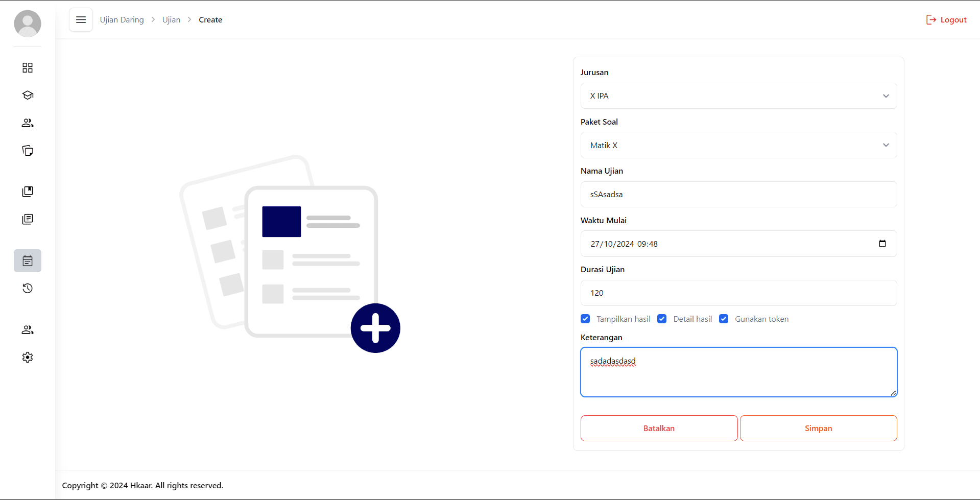Viewport: 980px width, 500px height.
Task: Navigate to Ujian breadcrumb link
Action: coord(171,20)
